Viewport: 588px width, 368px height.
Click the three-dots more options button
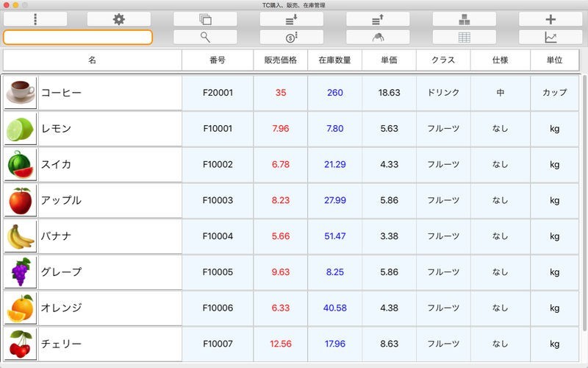point(35,19)
